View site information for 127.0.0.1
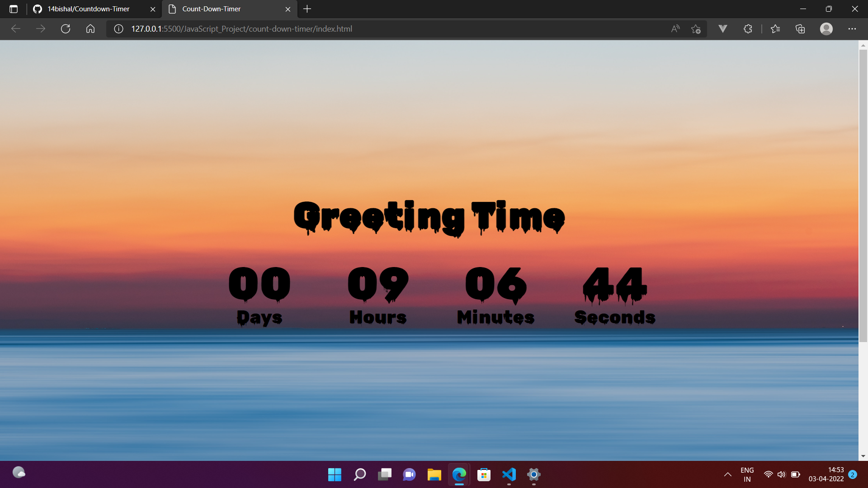This screenshot has width=868, height=488. [118, 28]
